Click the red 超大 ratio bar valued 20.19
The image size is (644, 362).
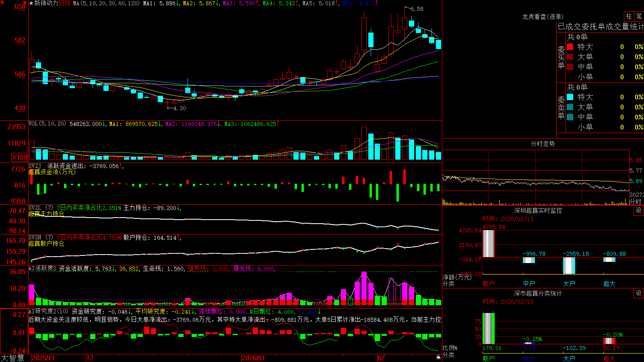pyautogui.click(x=609, y=341)
